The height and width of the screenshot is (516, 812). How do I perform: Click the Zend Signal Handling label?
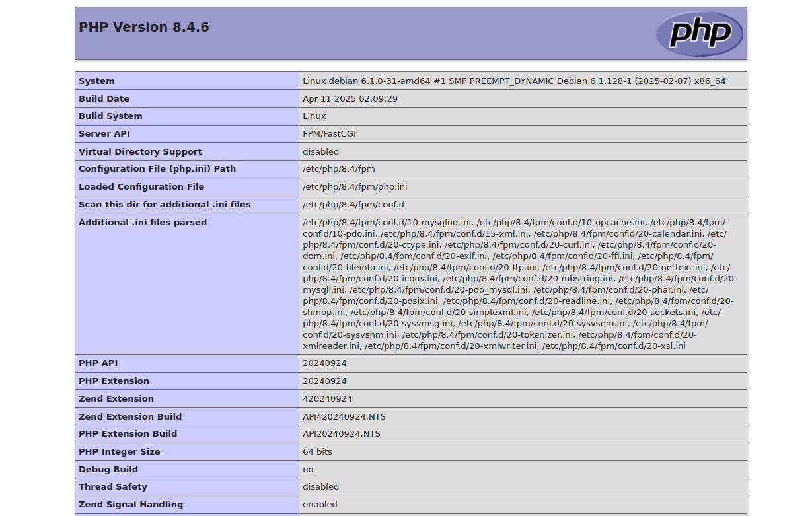click(131, 505)
